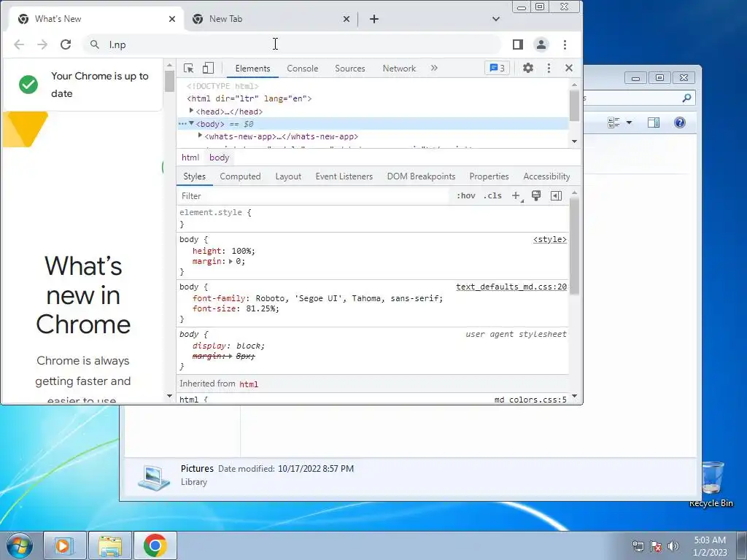This screenshot has height=560, width=747.
Task: Open the Windows Start button
Action: (x=19, y=545)
